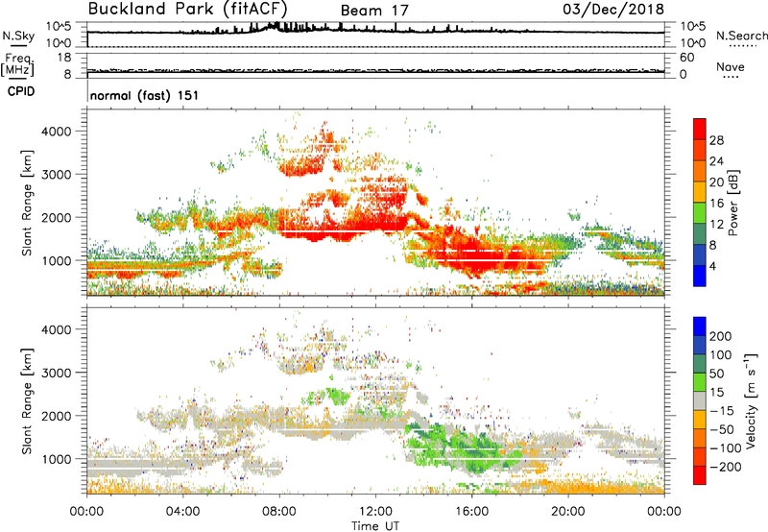
Task: Click the 'N.Sky' legend label
Action: 18,36
